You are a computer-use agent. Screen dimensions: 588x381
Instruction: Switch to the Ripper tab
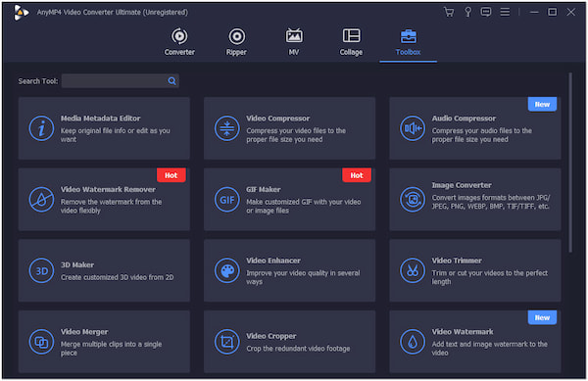(236, 42)
